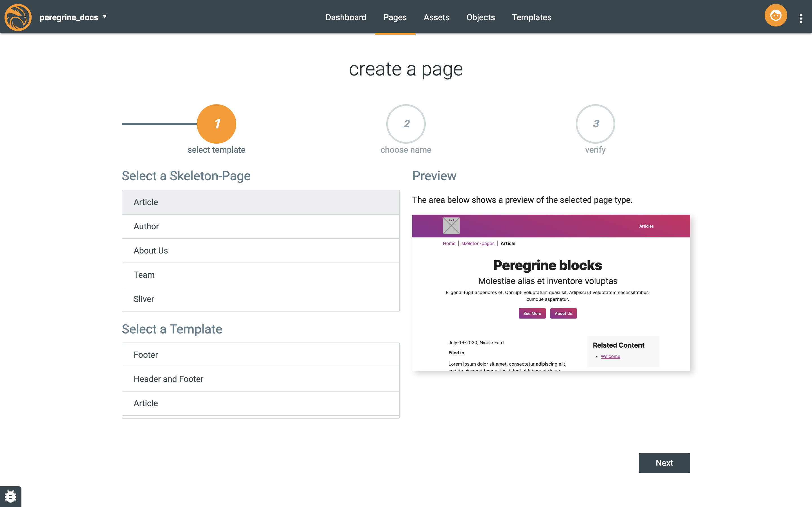The width and height of the screenshot is (812, 507).
Task: Open the vertical three-dot menu
Action: tap(801, 18)
